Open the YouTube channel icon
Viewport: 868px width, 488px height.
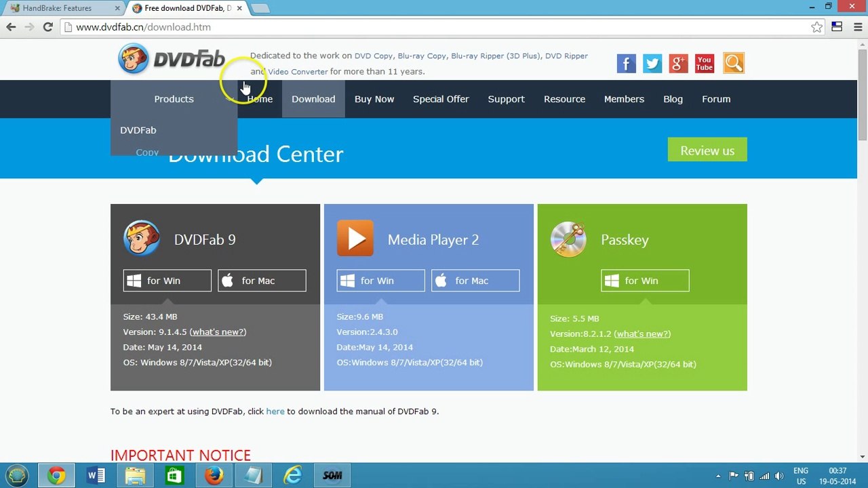(705, 63)
